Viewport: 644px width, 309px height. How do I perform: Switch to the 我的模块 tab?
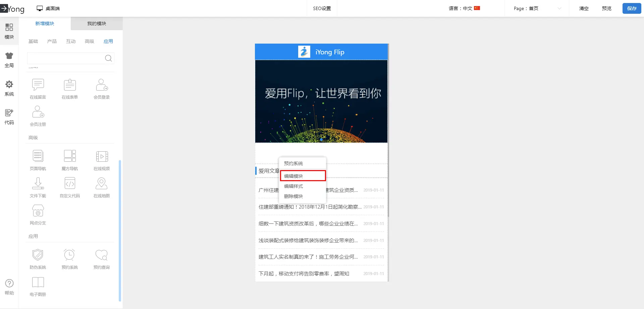(97, 23)
